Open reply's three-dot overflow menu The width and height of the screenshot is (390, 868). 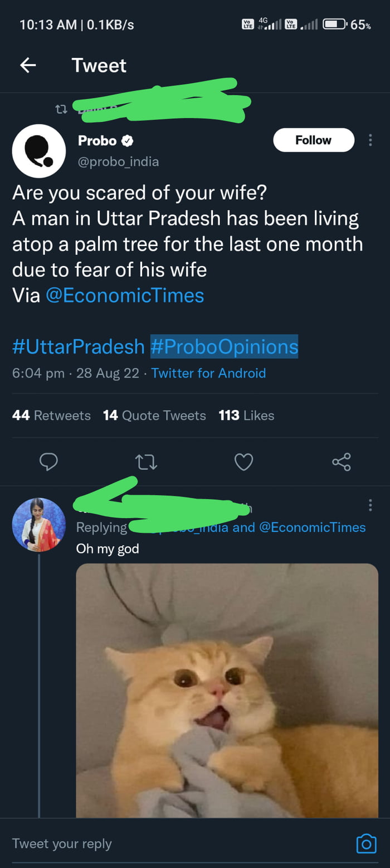[x=370, y=505]
